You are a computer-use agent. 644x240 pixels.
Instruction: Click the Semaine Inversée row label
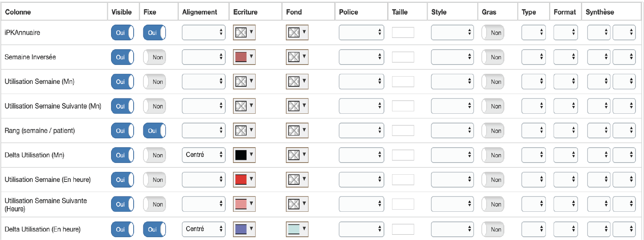tap(30, 57)
